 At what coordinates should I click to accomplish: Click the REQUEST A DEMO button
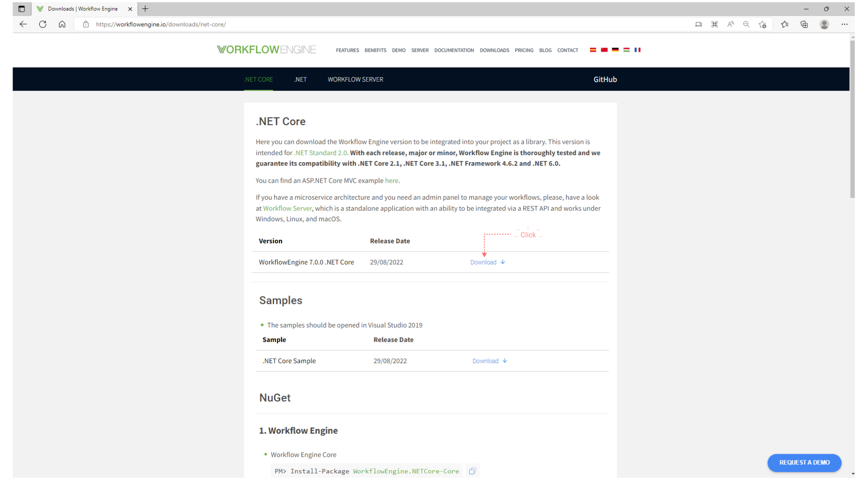(x=804, y=463)
